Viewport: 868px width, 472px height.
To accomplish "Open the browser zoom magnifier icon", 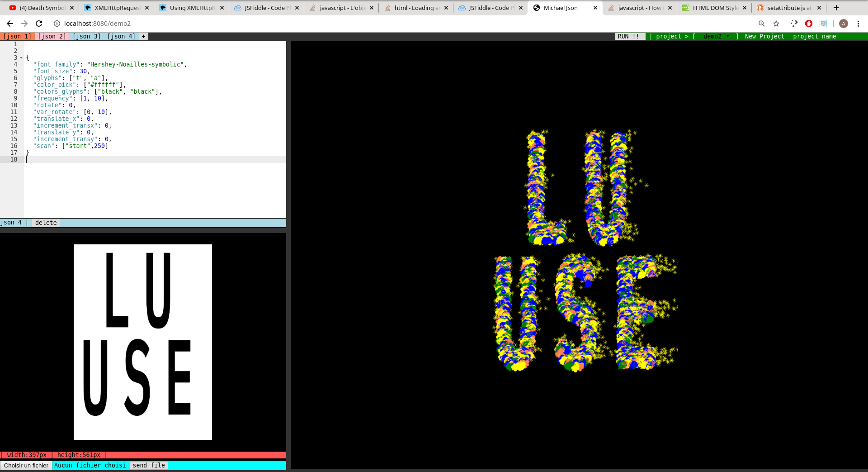I will (x=762, y=24).
